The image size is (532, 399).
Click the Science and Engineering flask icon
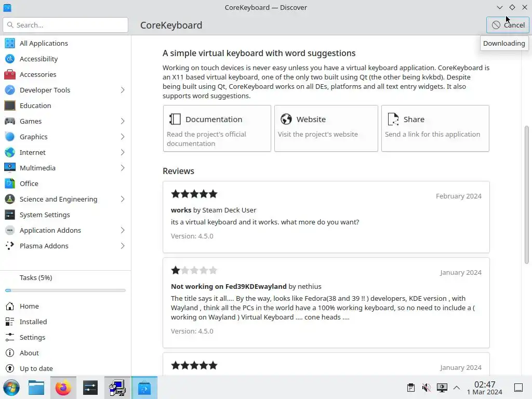(10, 199)
